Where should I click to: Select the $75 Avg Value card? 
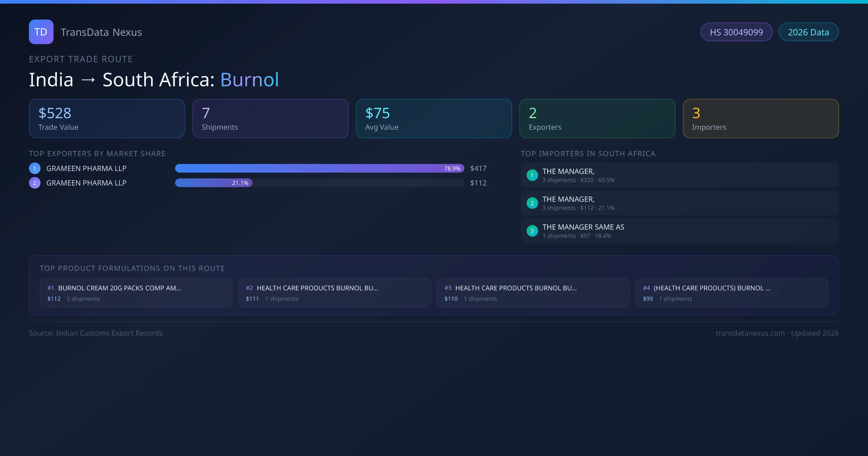[x=434, y=119]
